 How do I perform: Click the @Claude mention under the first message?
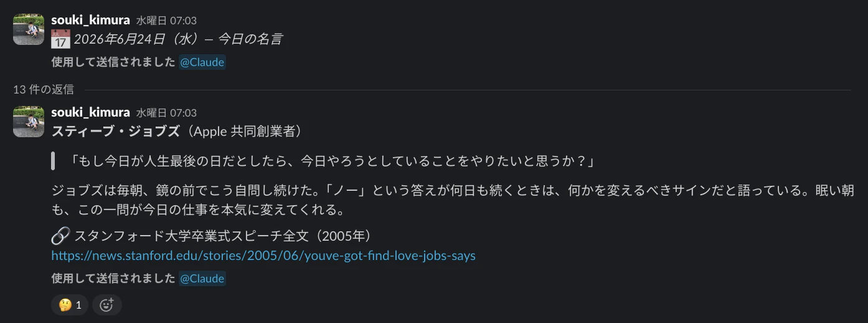[x=202, y=62]
